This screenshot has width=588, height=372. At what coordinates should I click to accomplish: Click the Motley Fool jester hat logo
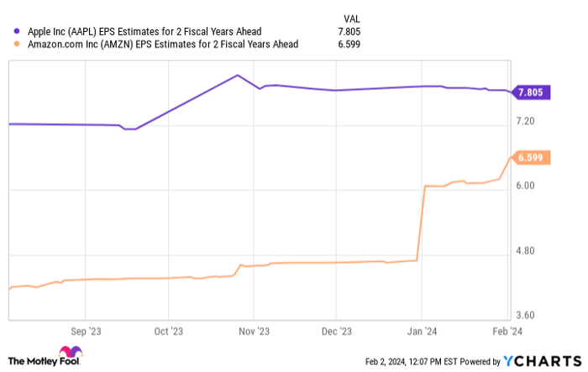click(x=70, y=354)
